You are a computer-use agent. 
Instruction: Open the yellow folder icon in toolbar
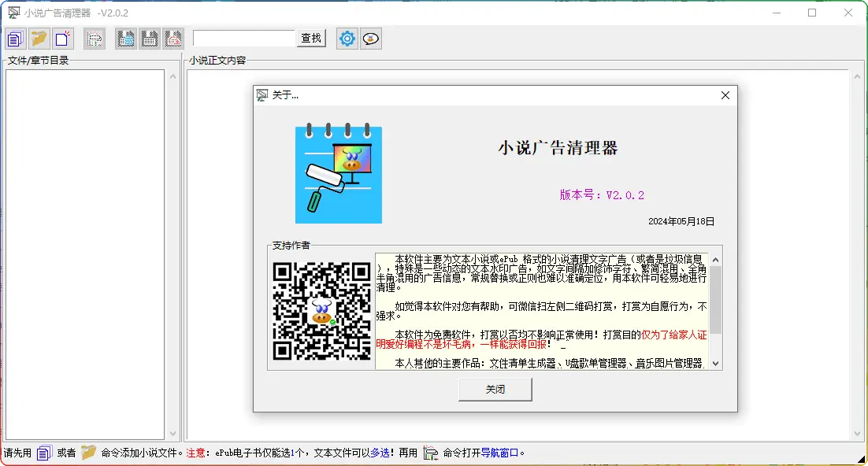pyautogui.click(x=39, y=39)
